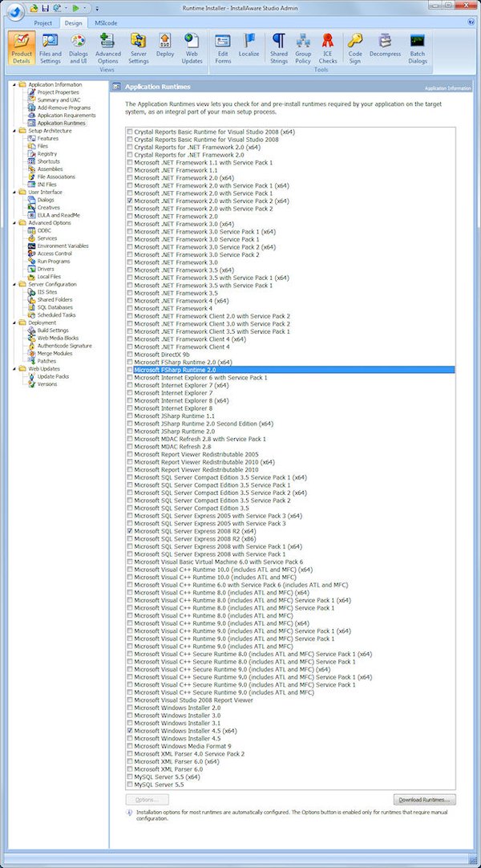Check MySQL Server 5.5 (x64) checkbox

(x=130, y=777)
